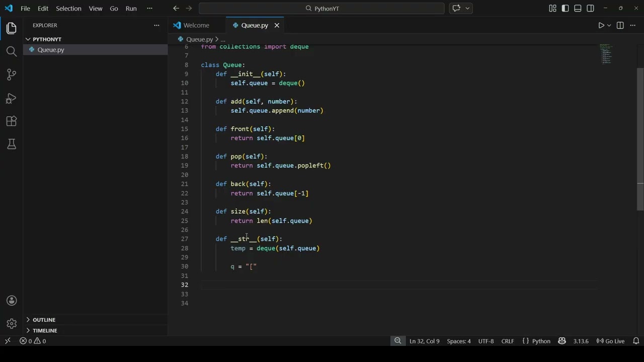Screen dimensions: 644x362
Task: Click the code minimap
Action: pos(606,54)
